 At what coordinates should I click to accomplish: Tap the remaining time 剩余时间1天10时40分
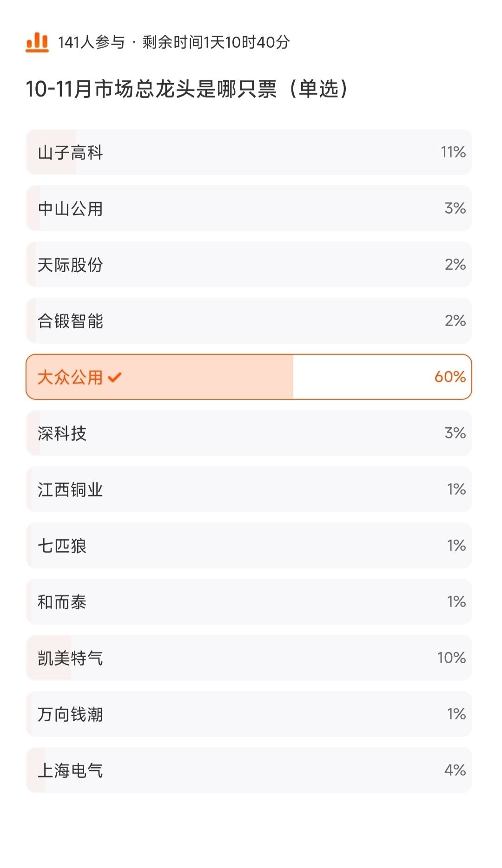[x=216, y=43]
